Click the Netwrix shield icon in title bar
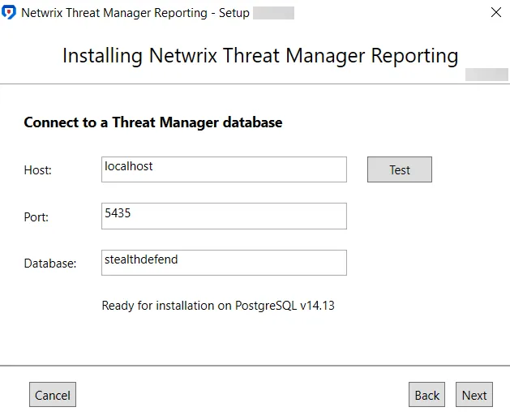Image resolution: width=510 pixels, height=420 pixels. 9,13
